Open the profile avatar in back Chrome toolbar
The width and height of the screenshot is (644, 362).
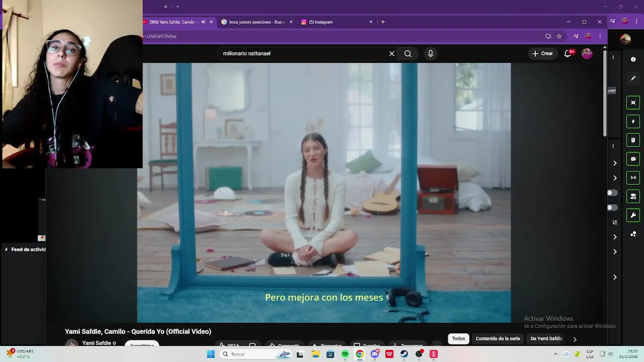pos(624,21)
